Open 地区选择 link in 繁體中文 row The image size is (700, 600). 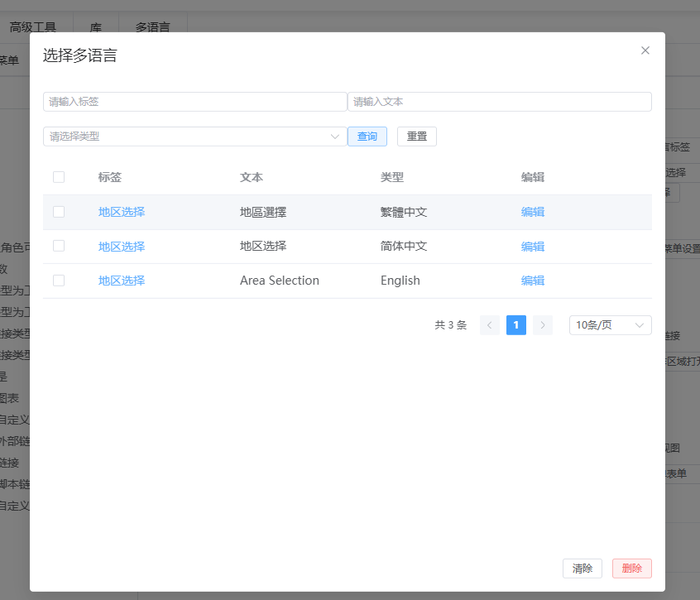[x=122, y=212]
